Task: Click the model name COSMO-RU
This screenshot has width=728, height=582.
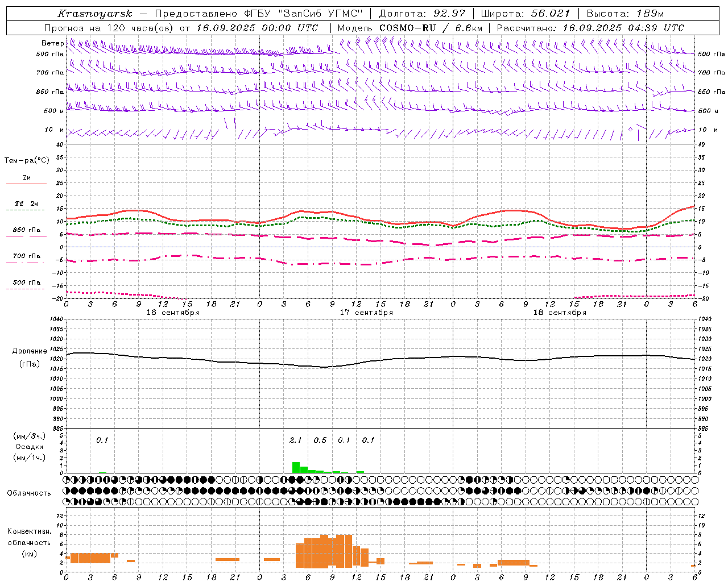Action: tap(408, 28)
